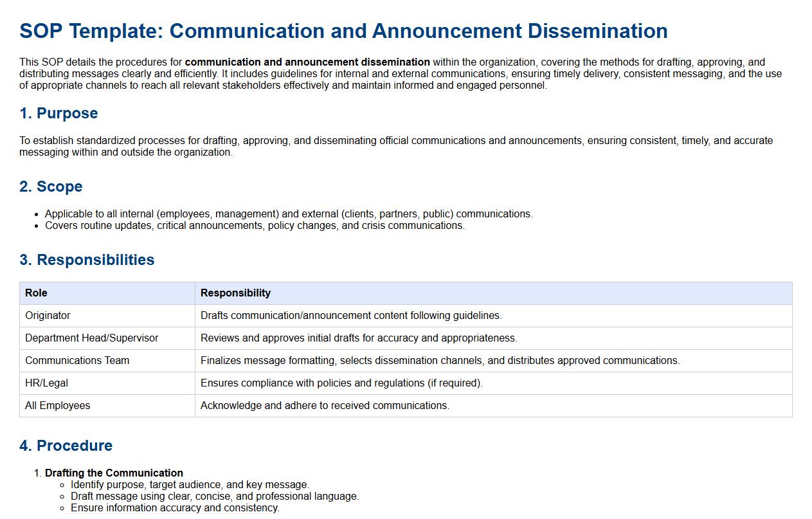The height and width of the screenshot is (519, 812).
Task: Click the 'Drafting the Communication' list item
Action: pos(114,473)
